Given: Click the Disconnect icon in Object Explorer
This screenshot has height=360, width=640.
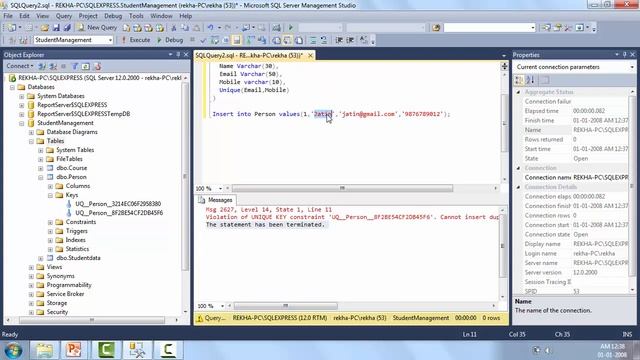Looking at the screenshot, I should coord(53,66).
